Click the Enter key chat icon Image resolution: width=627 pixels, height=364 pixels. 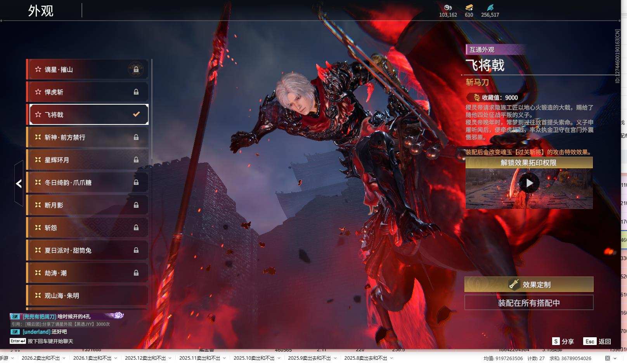(x=18, y=341)
